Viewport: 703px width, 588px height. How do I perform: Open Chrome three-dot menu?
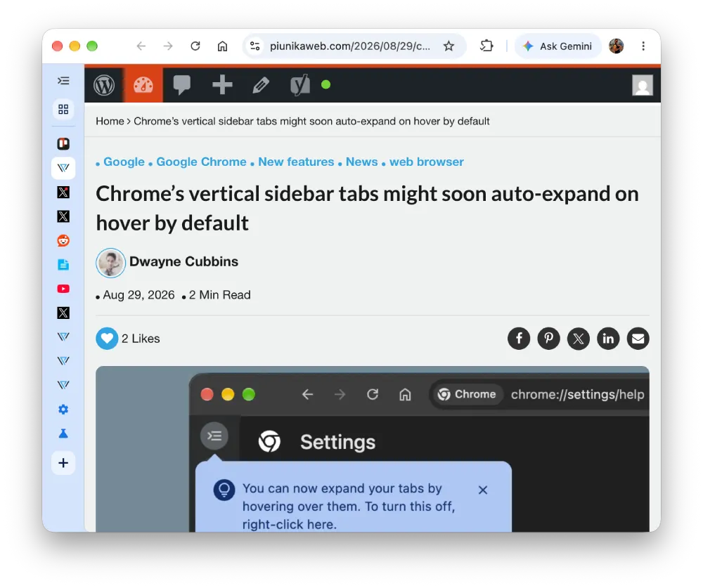pyautogui.click(x=643, y=46)
